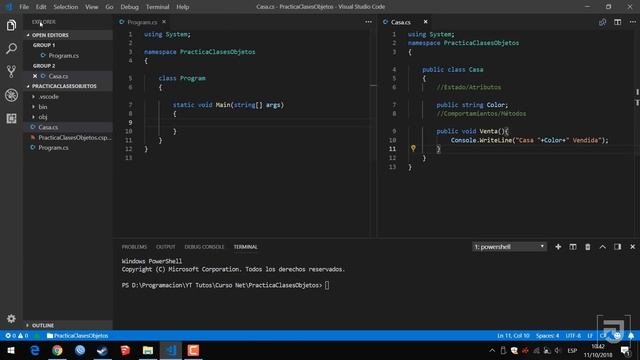640x360 pixels.
Task: Open the Selection menu
Action: click(x=65, y=7)
